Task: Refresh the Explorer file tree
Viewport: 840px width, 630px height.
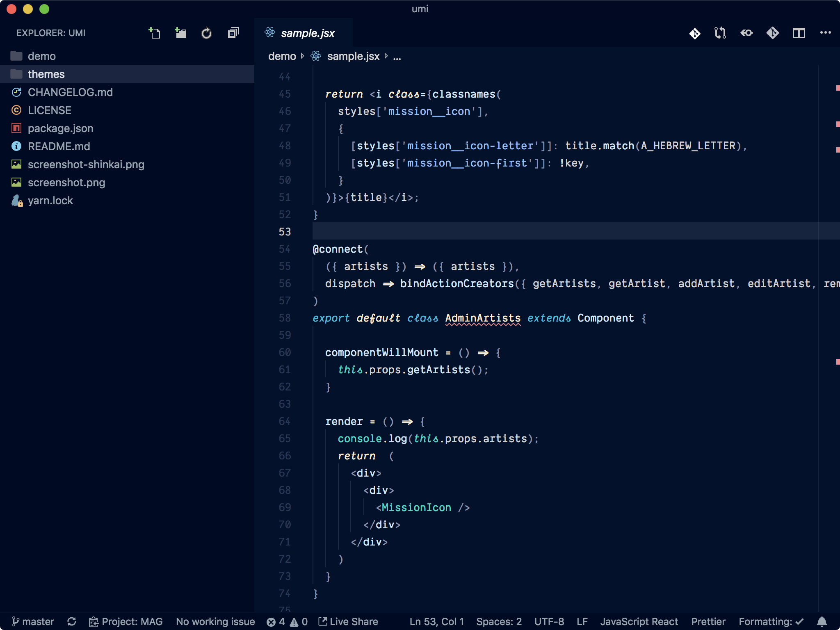Action: click(207, 33)
